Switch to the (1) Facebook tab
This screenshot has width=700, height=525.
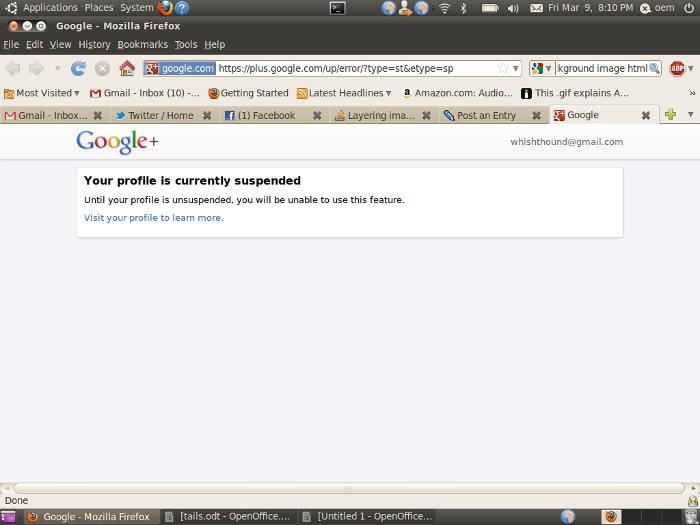point(264,115)
